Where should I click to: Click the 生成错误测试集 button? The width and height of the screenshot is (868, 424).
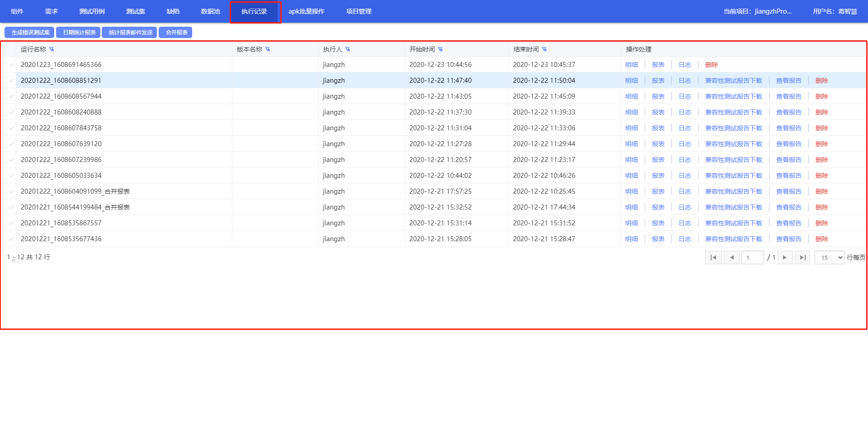point(30,33)
